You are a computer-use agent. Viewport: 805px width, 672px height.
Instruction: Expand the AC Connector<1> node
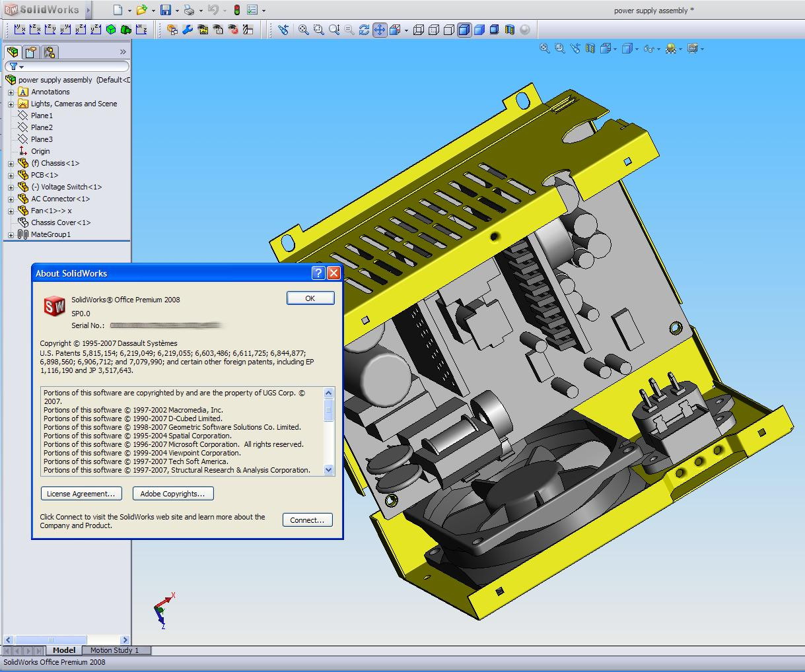click(11, 199)
